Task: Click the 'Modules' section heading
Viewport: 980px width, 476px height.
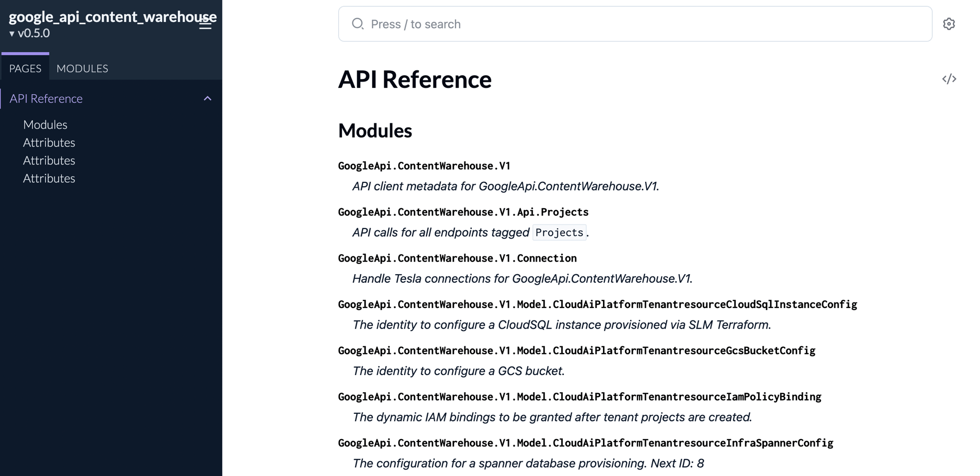Action: pos(375,131)
